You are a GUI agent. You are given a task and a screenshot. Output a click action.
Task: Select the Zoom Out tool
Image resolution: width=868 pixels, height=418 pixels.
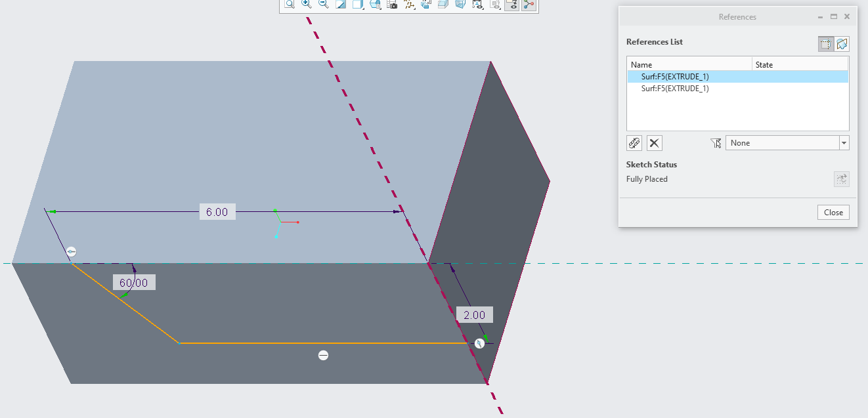point(323,4)
